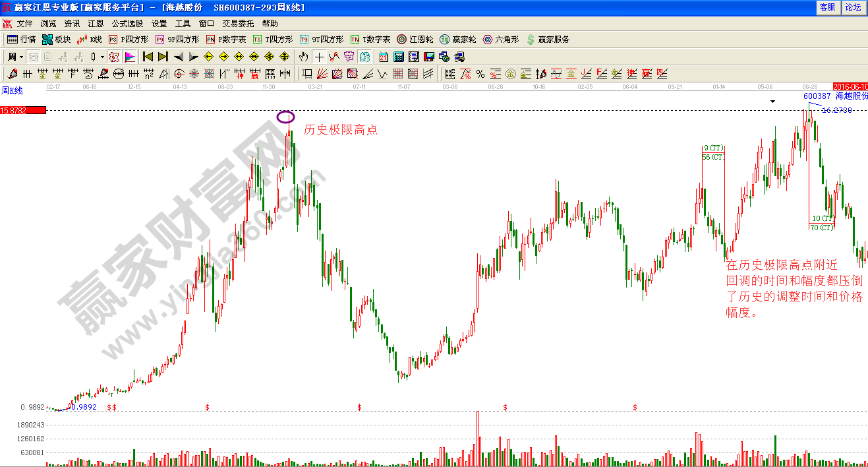
Task: Click the 600387 海越股份 stock label
Action: pos(835,96)
